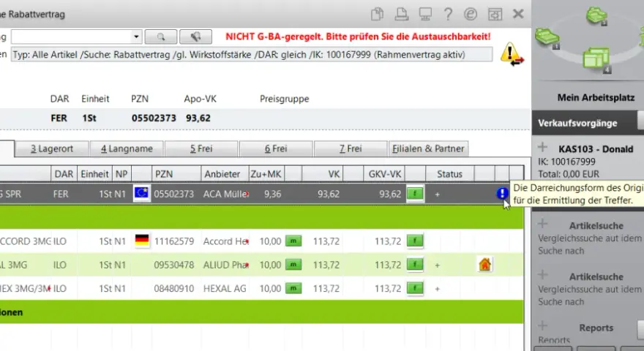Click the German flag icon in Accord row
Image resolution: width=644 pixels, height=351 pixels.
click(x=142, y=241)
